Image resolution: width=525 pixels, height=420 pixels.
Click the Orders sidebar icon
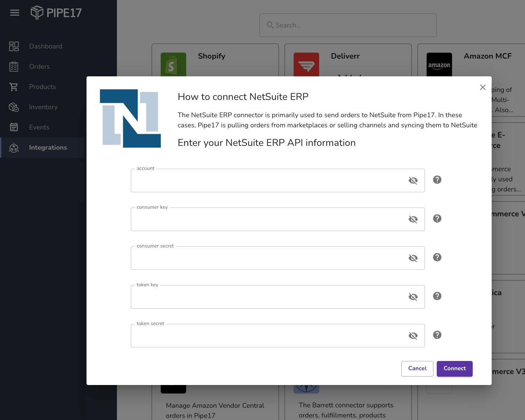[14, 67]
